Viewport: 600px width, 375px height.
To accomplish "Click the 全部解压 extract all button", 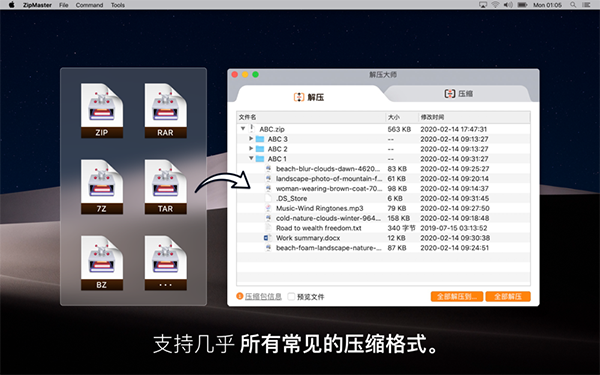I will tap(508, 297).
